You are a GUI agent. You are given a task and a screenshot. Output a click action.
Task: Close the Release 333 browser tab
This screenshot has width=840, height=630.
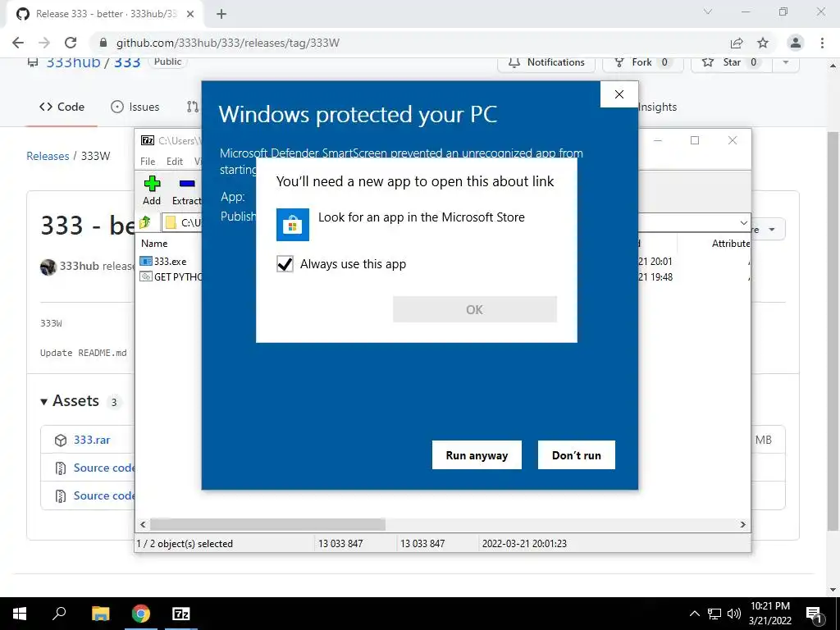tap(190, 14)
